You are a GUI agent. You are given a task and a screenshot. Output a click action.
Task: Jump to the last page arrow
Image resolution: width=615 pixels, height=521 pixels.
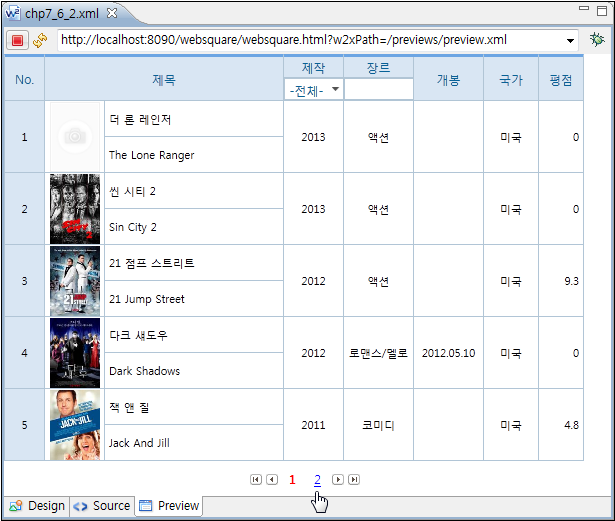click(354, 480)
